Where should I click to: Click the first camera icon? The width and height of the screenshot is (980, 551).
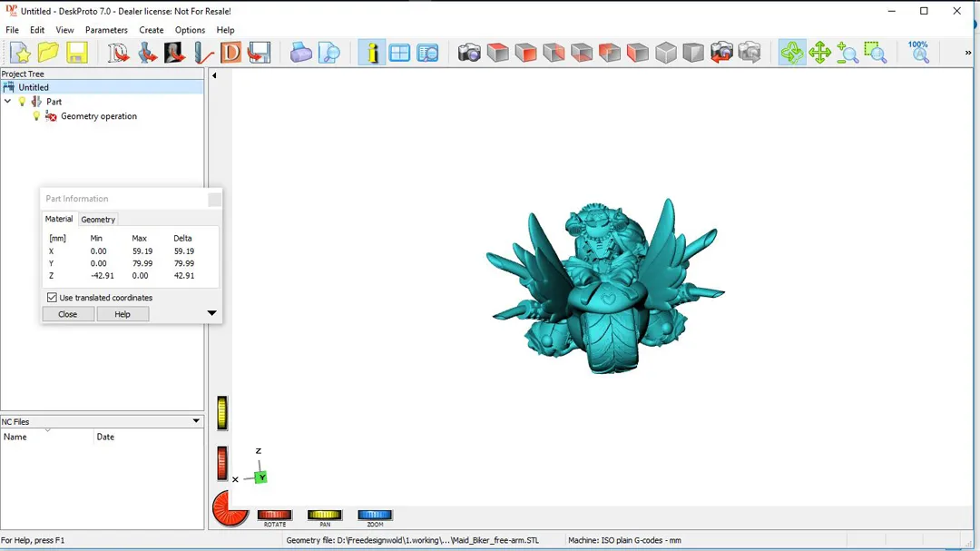pyautogui.click(x=469, y=53)
